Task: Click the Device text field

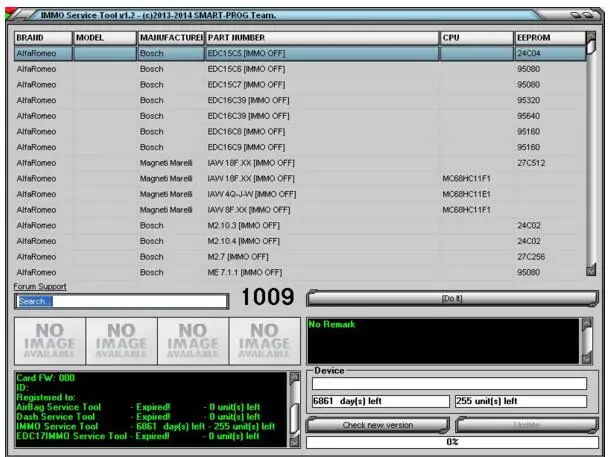Action: pyautogui.click(x=449, y=383)
